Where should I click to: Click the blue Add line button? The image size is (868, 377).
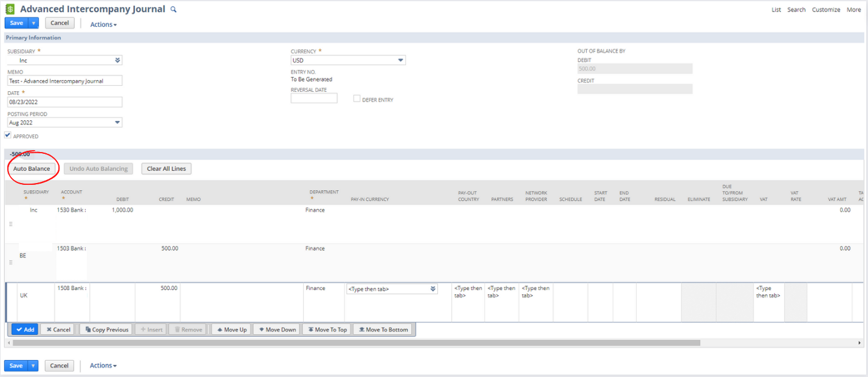coord(24,330)
